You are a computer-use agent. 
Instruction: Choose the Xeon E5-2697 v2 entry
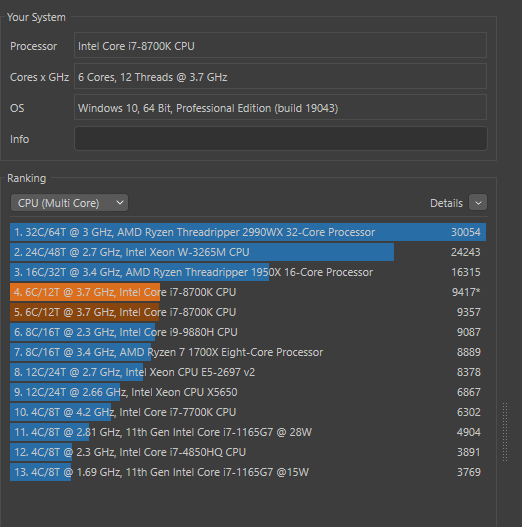(248, 372)
